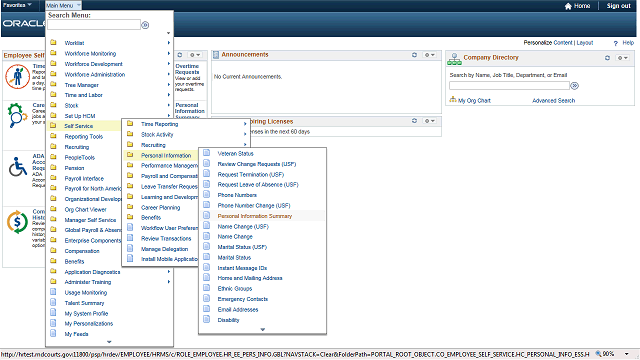This screenshot has width=640, height=360.
Task: Open the Advanced Search link
Action: pos(553,100)
